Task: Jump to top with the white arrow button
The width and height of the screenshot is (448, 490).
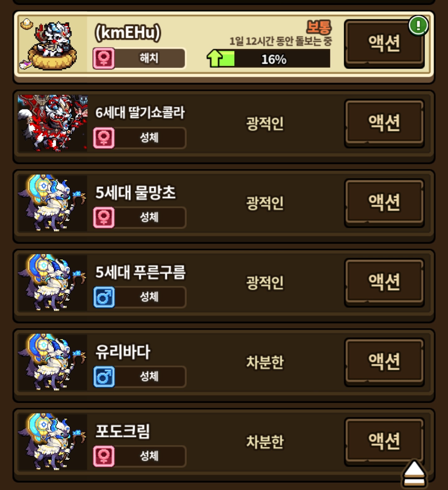Action: pyautogui.click(x=414, y=473)
